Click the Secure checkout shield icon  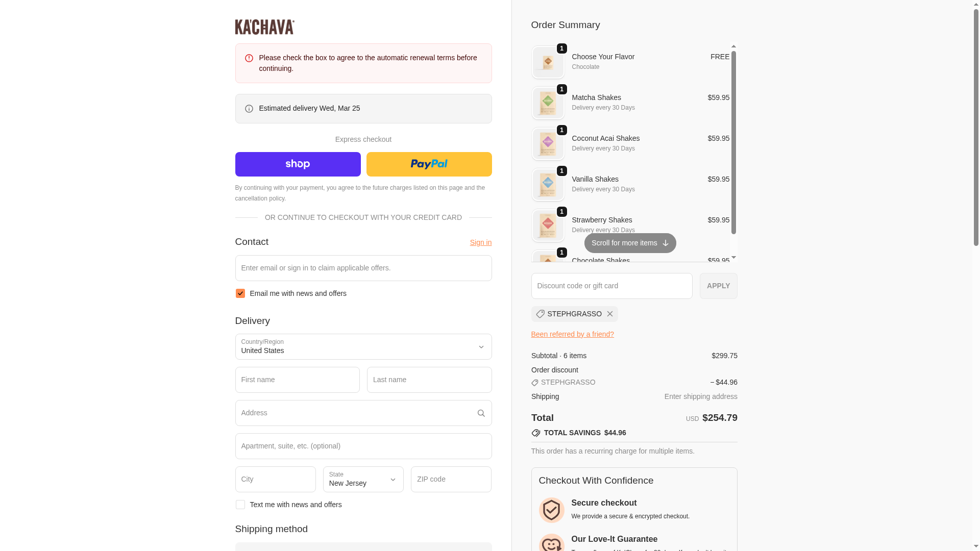[x=551, y=510]
